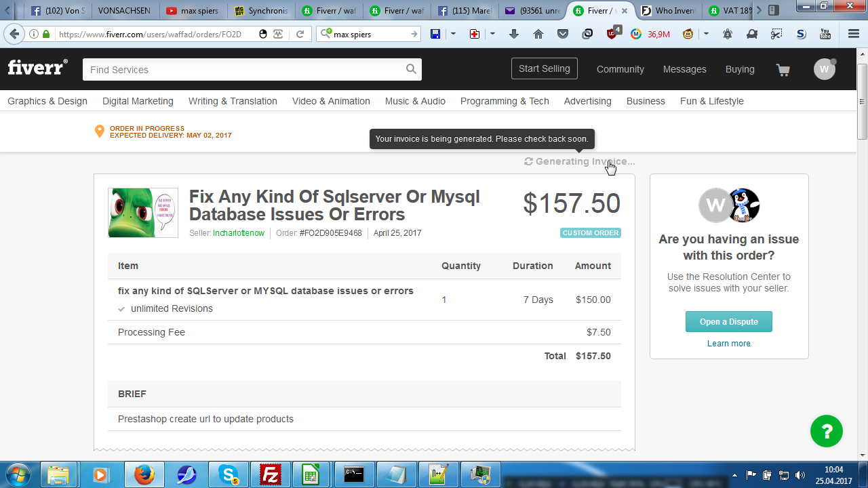The width and height of the screenshot is (868, 488).
Task: Open the Buying menu link
Action: click(x=740, y=69)
